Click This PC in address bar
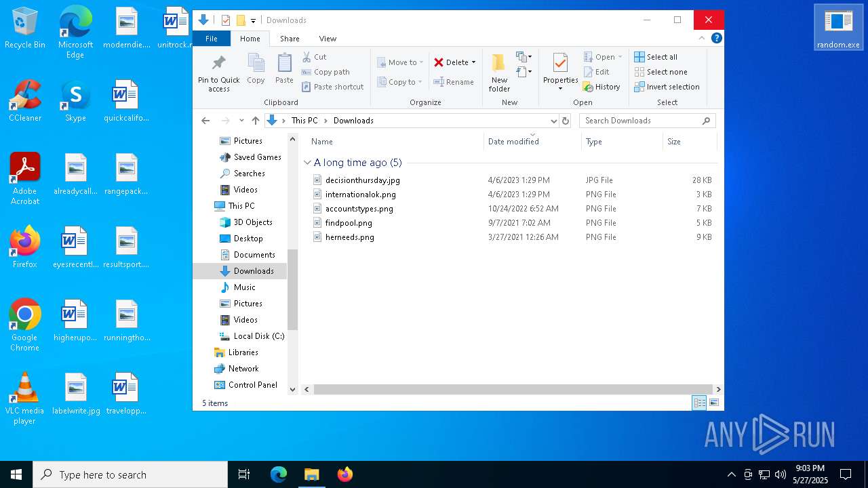The height and width of the screenshot is (488, 868). (304, 121)
